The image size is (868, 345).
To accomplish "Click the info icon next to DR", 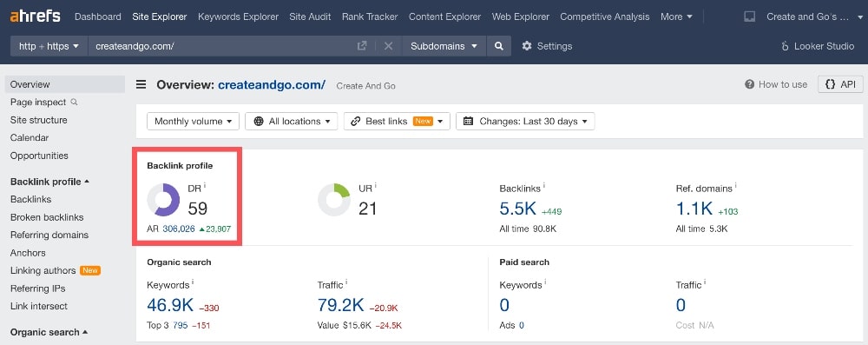I will tap(205, 185).
